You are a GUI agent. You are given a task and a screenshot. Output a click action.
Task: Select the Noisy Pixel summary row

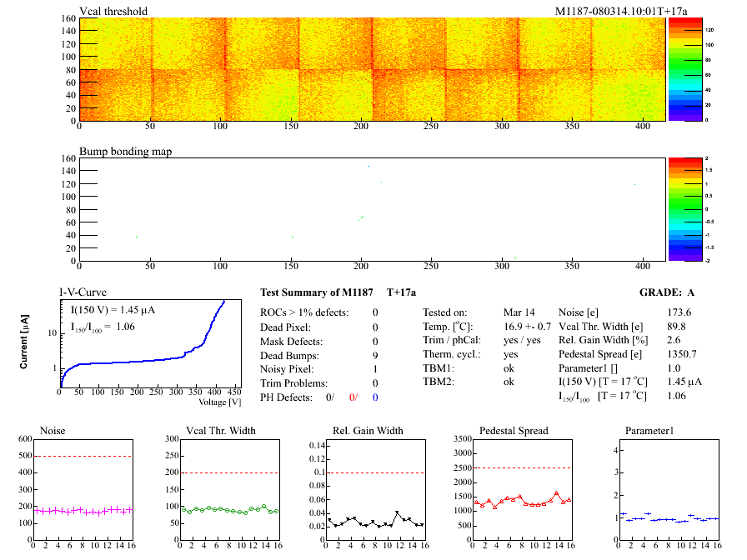[x=319, y=369]
